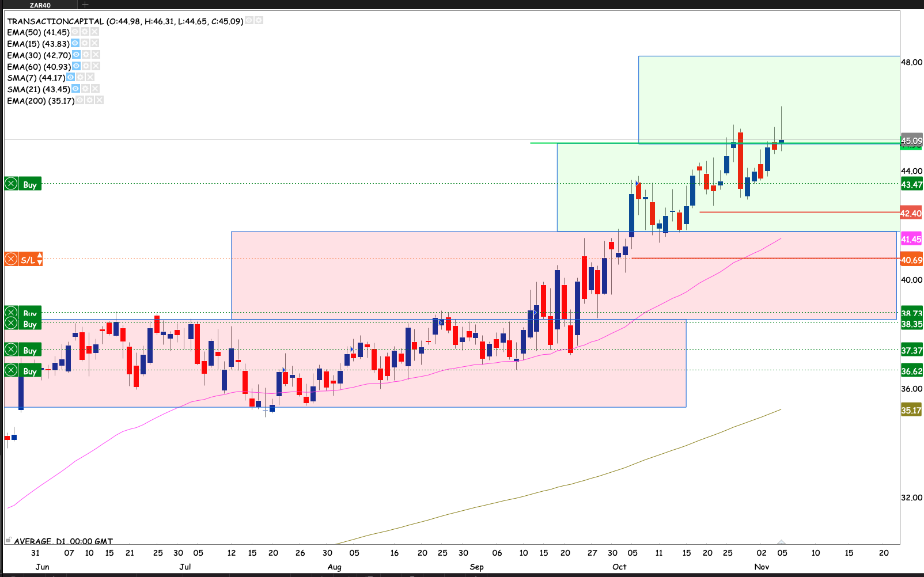Screen dimensions: 924x577
Task: Close the Buy position at 37.37
Action: click(11, 350)
